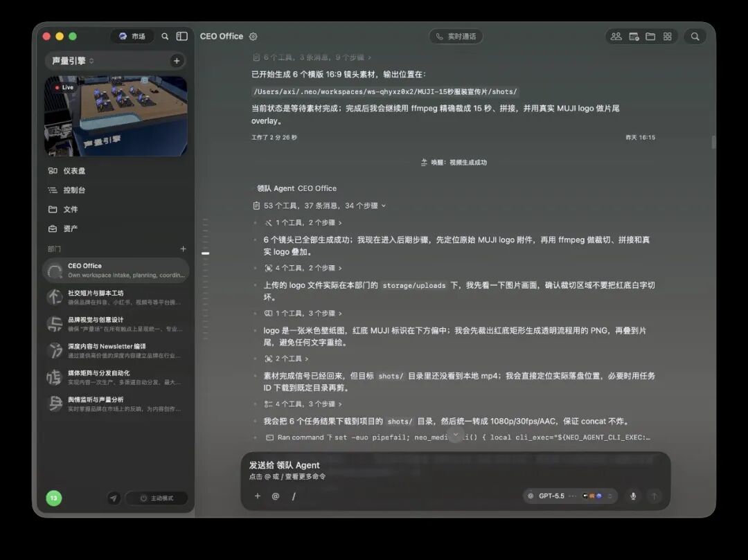The width and height of the screenshot is (748, 560).
Task: Expand 2 个工具 group
Action: point(287,359)
